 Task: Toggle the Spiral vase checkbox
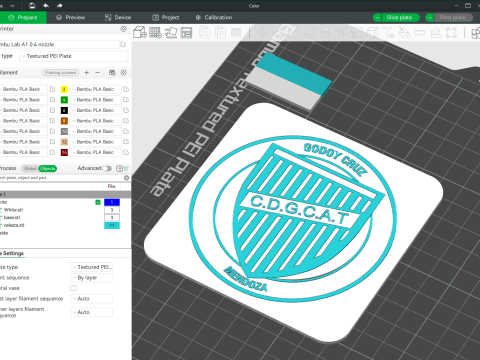click(73, 288)
